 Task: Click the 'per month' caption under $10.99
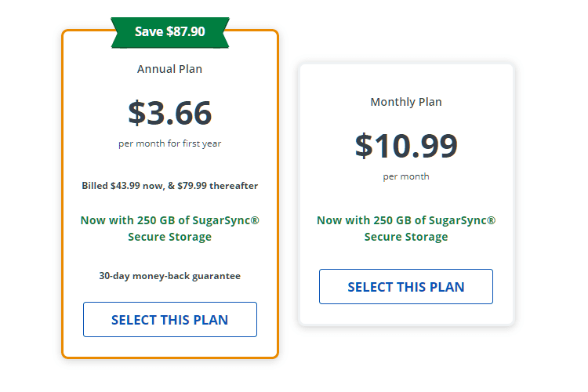[406, 176]
